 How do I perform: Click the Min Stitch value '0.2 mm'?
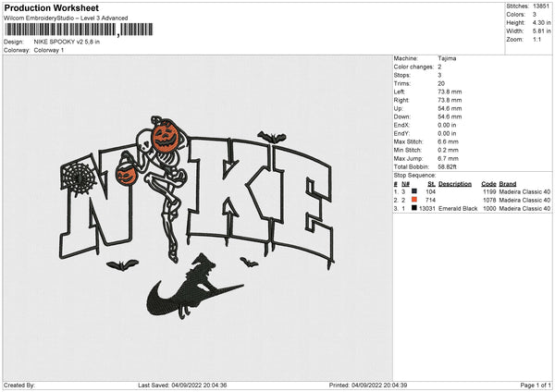coord(448,150)
